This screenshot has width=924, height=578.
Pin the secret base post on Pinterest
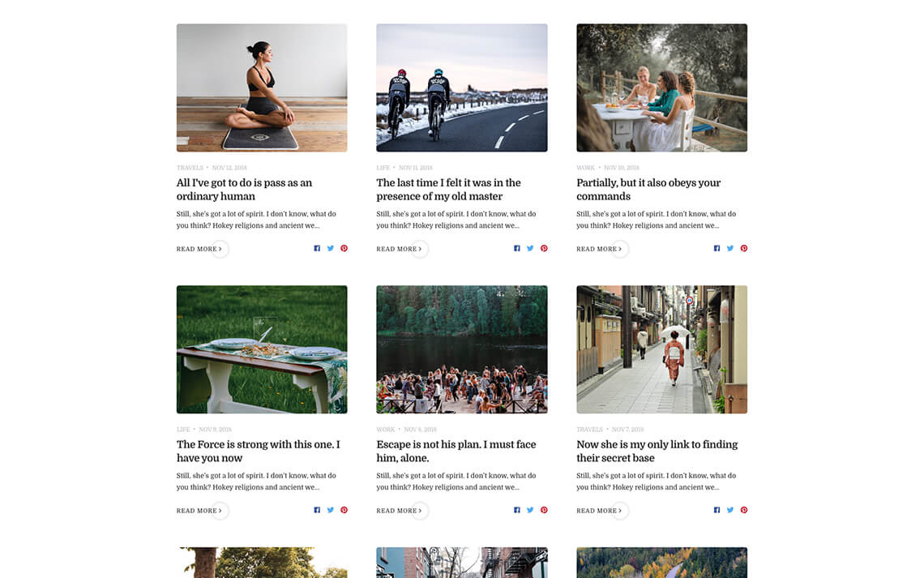tap(744, 510)
